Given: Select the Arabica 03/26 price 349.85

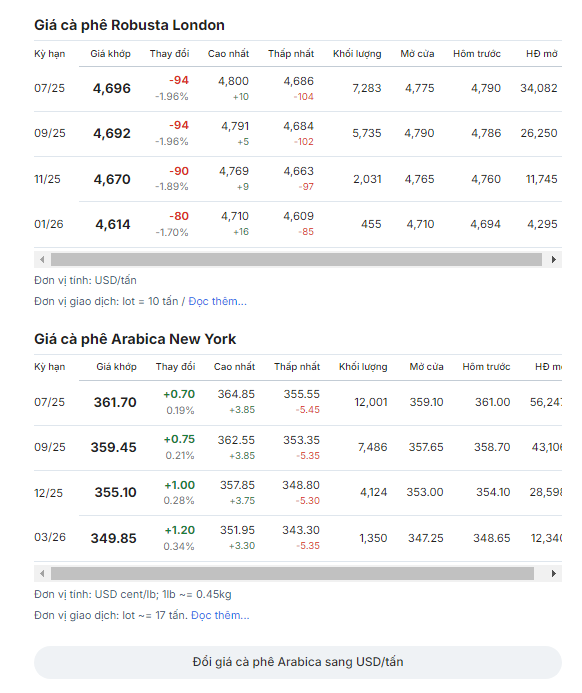Looking at the screenshot, I should 114,538.
